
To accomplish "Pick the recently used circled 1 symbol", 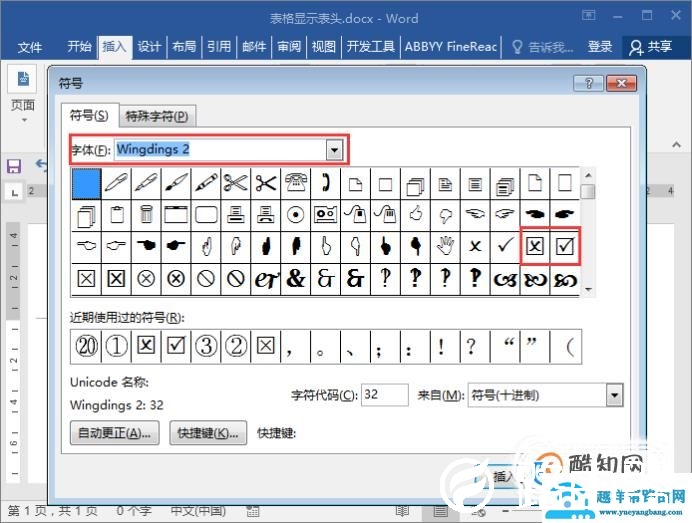I will tap(116, 346).
